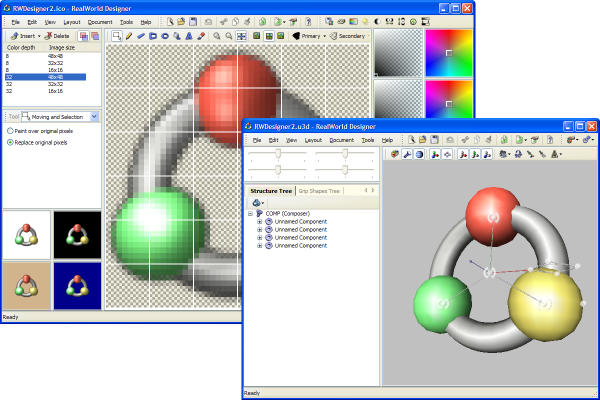Toggle the third green grid button in the icon editor toolbar
This screenshot has height=400, width=600.
[281, 36]
